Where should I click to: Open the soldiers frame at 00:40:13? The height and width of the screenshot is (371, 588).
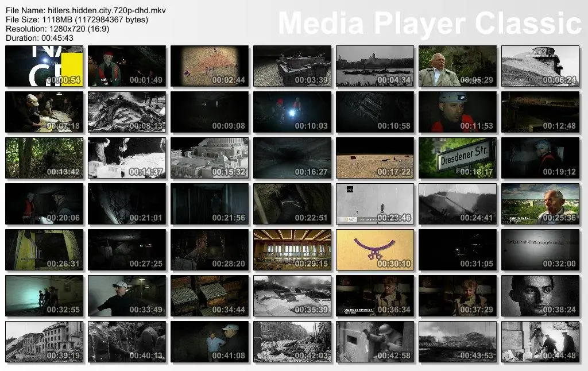(x=127, y=342)
